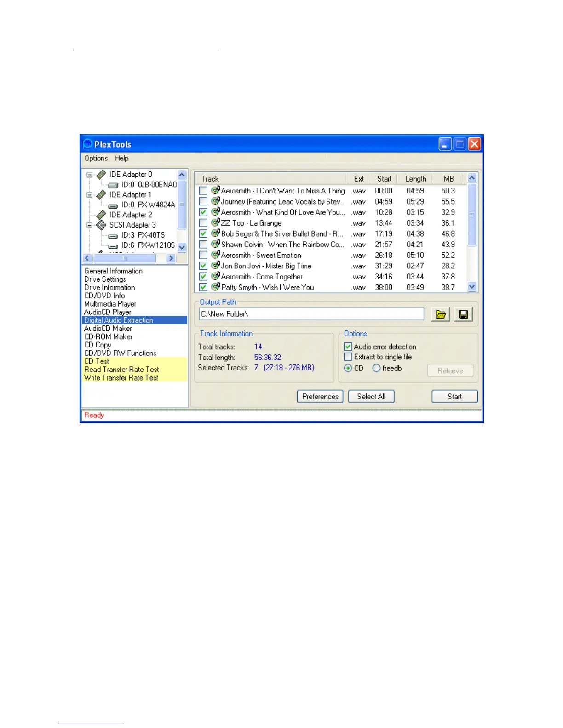Disable Audio error detection
The height and width of the screenshot is (728, 563).
click(348, 347)
